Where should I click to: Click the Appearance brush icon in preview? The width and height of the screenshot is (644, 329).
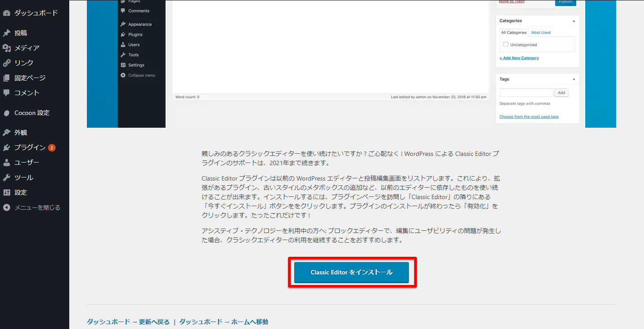[123, 24]
